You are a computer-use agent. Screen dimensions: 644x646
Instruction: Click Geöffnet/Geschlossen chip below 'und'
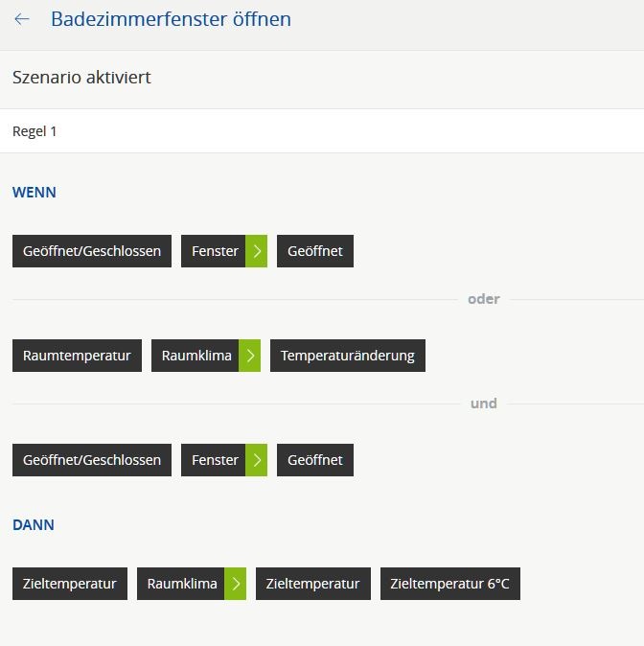[x=92, y=460]
